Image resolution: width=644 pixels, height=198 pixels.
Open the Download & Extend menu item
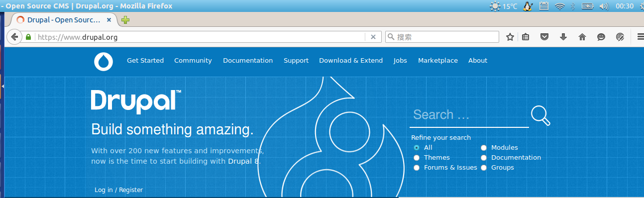tap(351, 61)
